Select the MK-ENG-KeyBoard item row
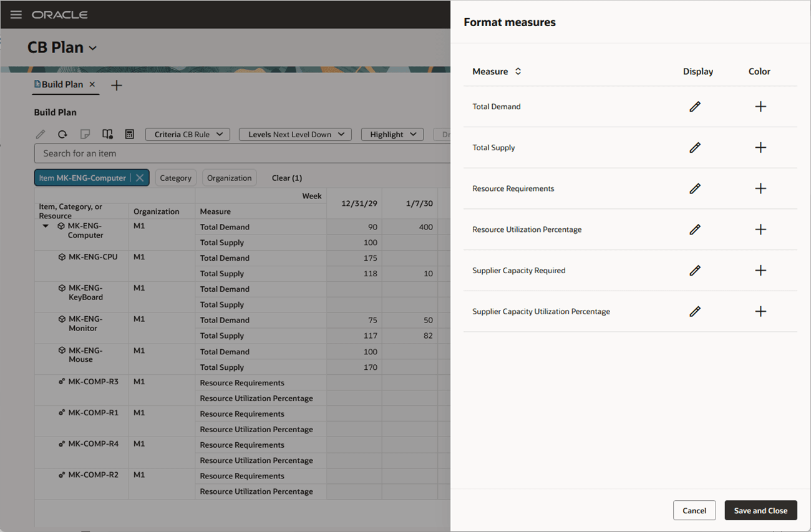 click(85, 293)
